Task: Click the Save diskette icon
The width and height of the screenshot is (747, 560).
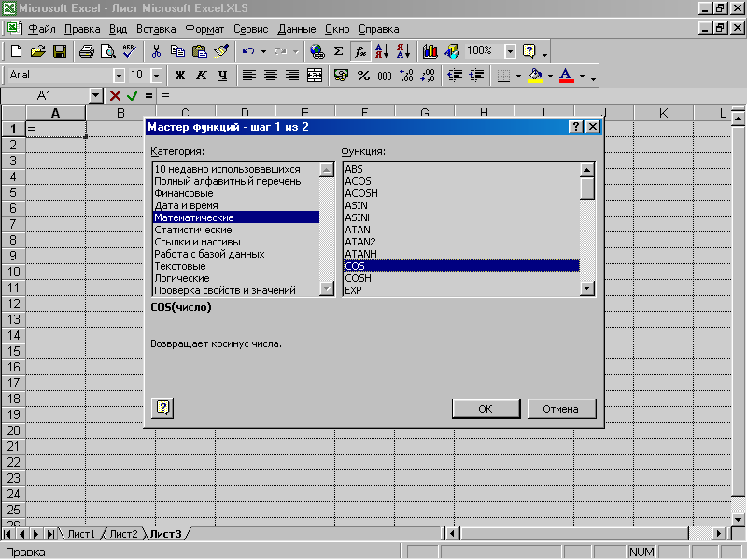Action: coord(60,51)
